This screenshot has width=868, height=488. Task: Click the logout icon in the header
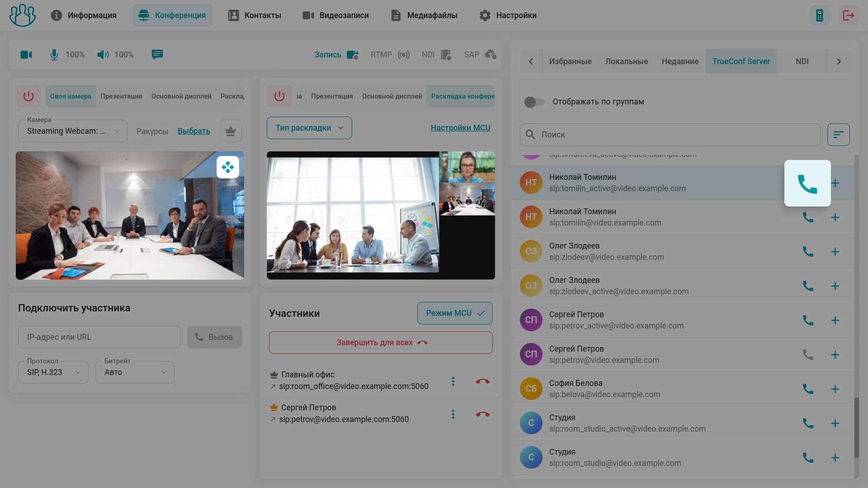[x=849, y=15]
